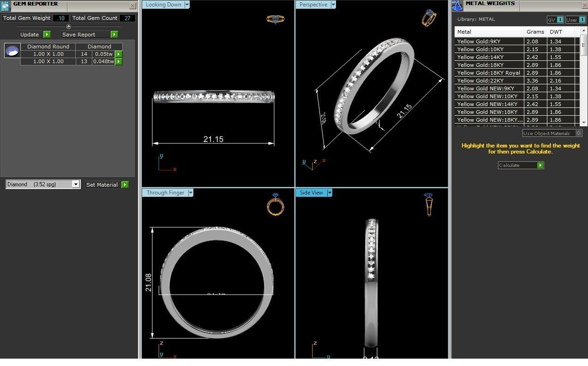Click the green arrow beside Update
The image size is (588, 366).
pos(47,34)
